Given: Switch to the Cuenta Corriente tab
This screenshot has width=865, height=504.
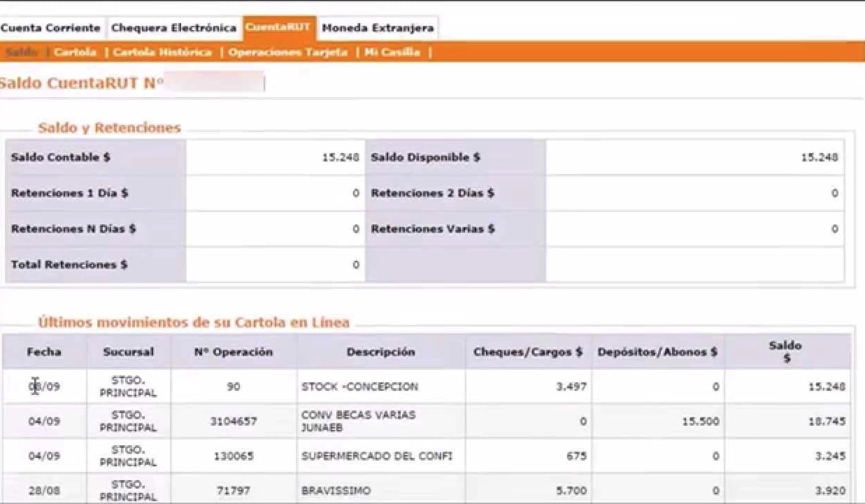Looking at the screenshot, I should 50,27.
